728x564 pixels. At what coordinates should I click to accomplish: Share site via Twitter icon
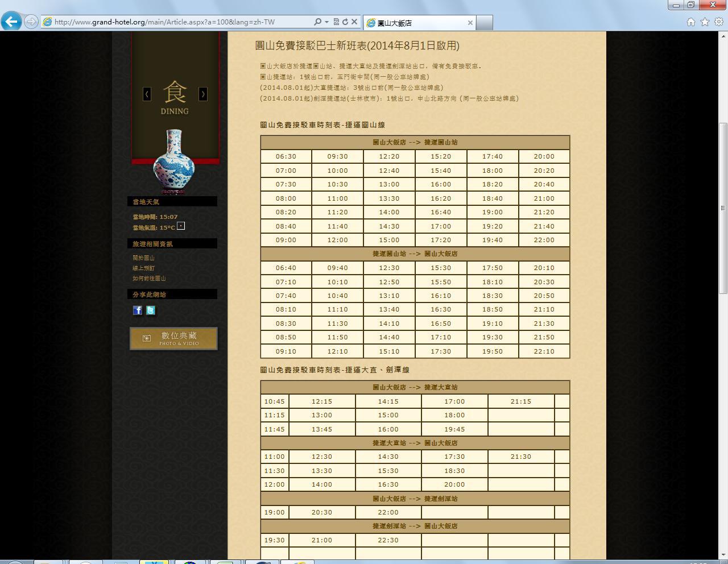150,310
